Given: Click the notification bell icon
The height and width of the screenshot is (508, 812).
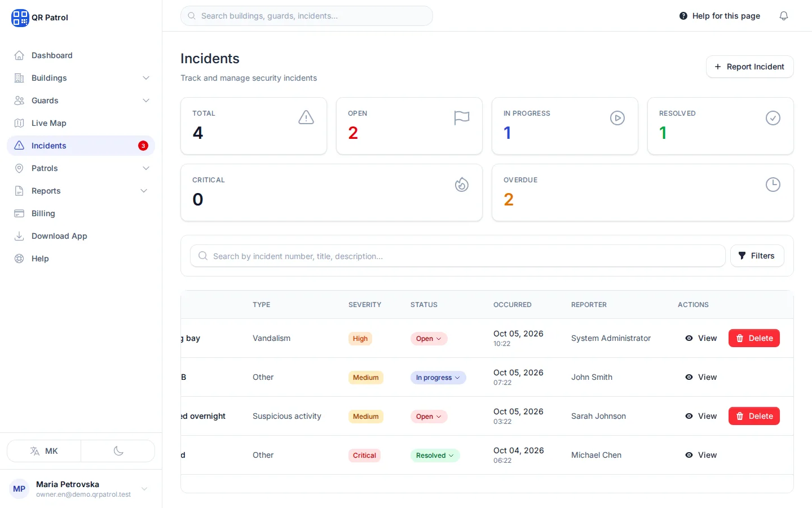Looking at the screenshot, I should click(784, 16).
